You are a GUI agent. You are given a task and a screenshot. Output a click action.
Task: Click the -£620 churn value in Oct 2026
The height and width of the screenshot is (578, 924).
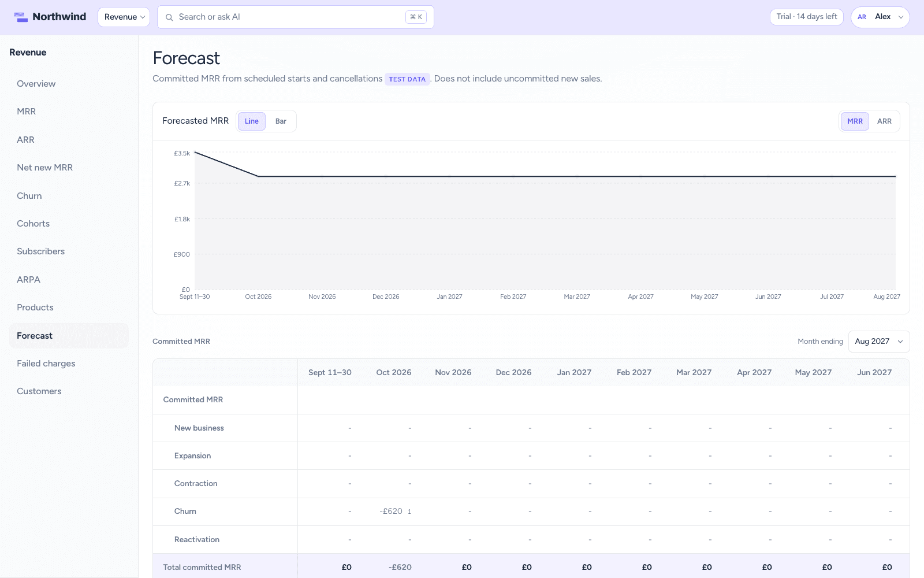391,512
